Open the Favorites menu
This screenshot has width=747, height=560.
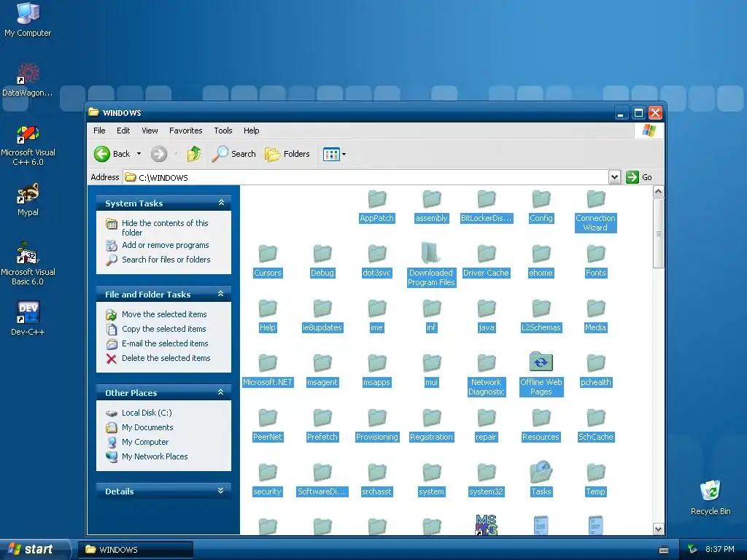[x=186, y=131]
